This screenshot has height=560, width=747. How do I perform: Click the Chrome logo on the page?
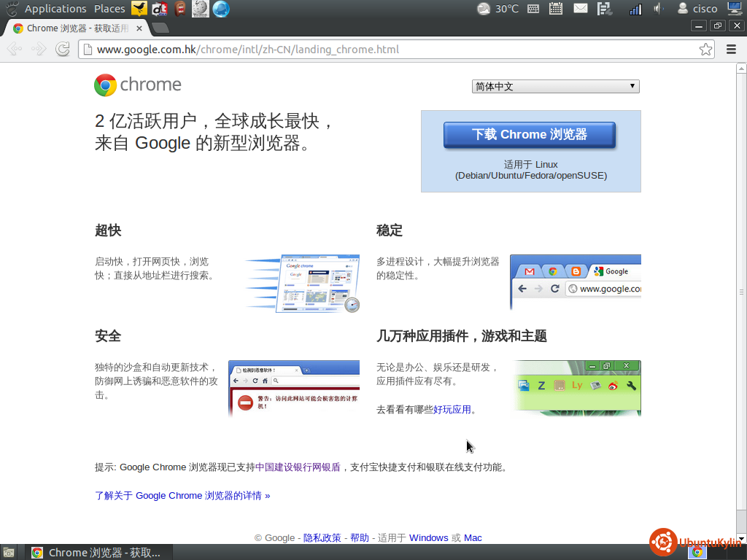138,85
